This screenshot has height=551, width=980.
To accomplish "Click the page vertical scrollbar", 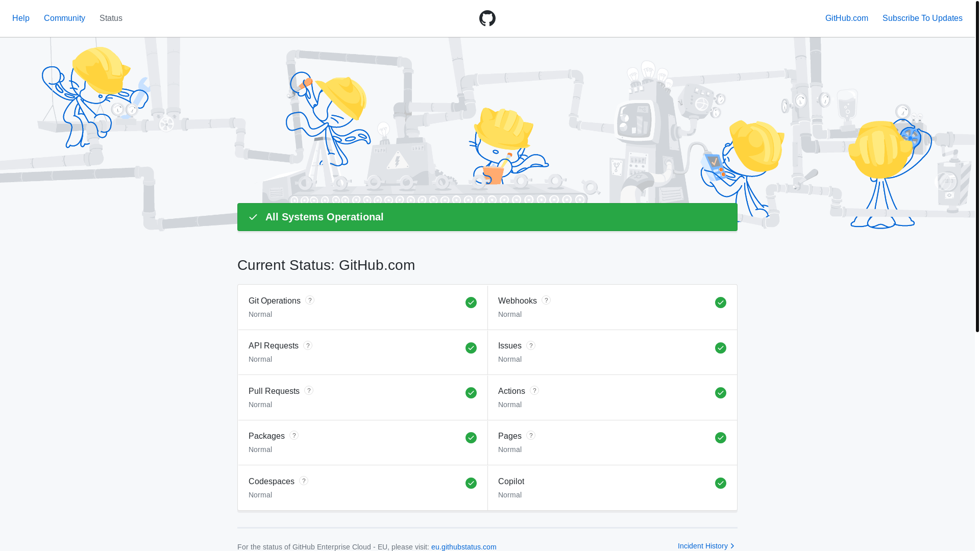I will 977,166.
